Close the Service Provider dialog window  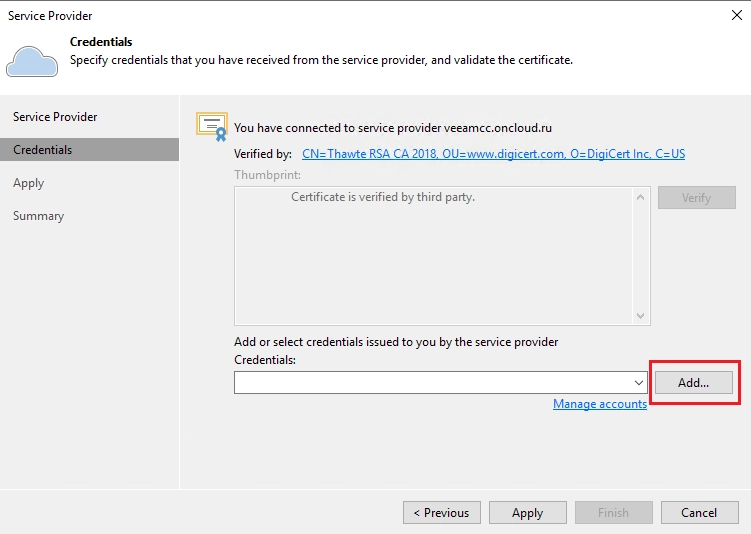pos(736,15)
